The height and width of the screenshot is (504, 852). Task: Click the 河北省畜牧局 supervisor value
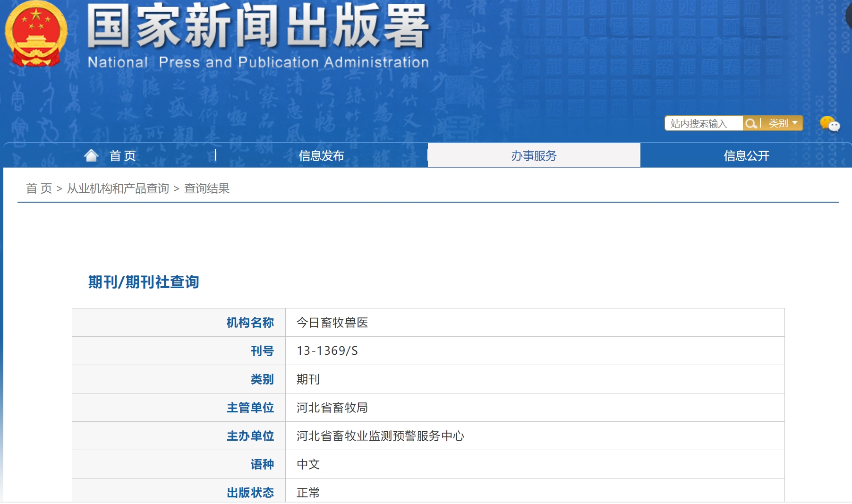[x=332, y=408]
